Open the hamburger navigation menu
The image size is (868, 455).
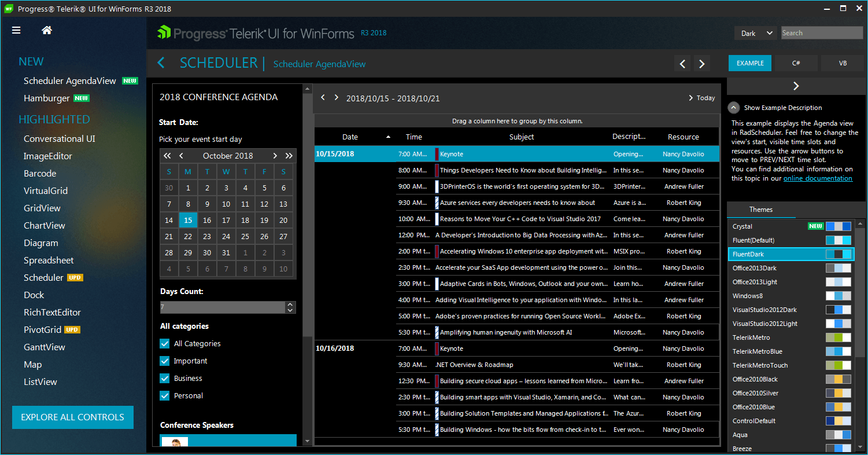pyautogui.click(x=16, y=31)
